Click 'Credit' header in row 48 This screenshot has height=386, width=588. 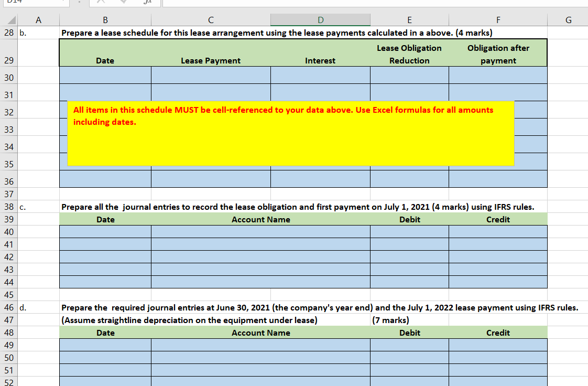pos(498,333)
